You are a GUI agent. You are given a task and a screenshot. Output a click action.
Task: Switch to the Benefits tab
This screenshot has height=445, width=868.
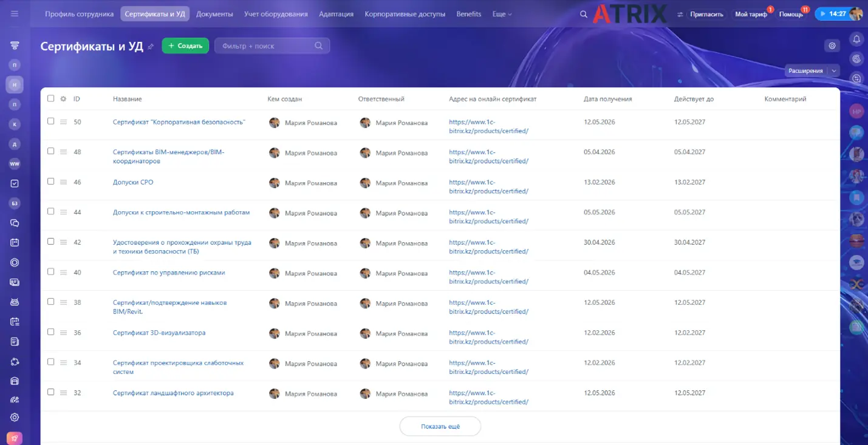point(468,14)
